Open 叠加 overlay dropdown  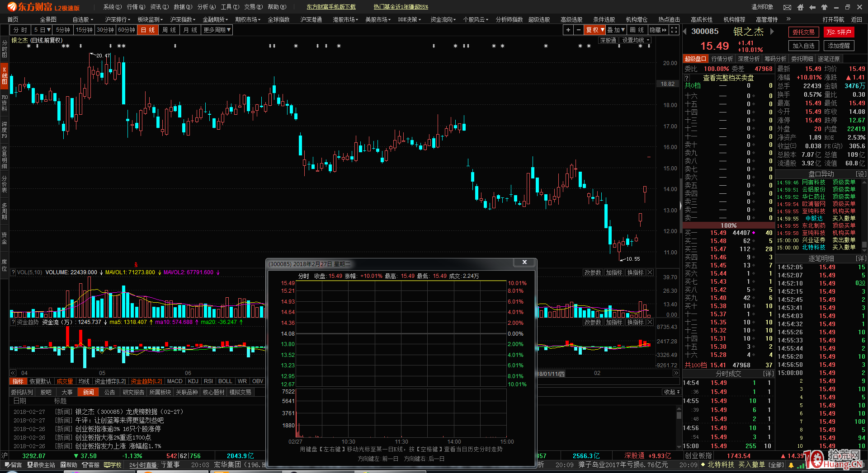[616, 30]
